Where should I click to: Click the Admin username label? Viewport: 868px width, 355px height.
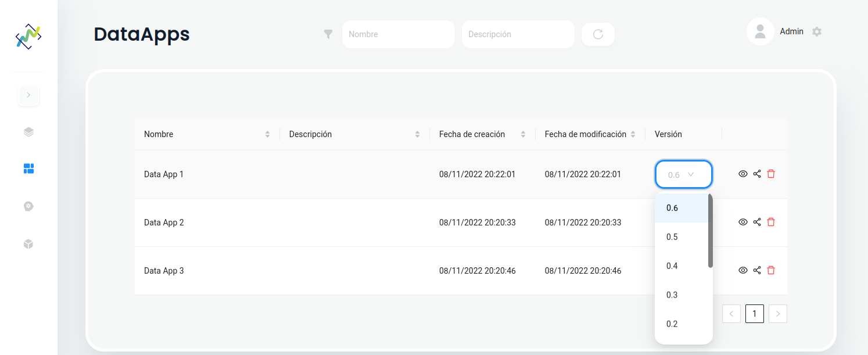(x=791, y=31)
